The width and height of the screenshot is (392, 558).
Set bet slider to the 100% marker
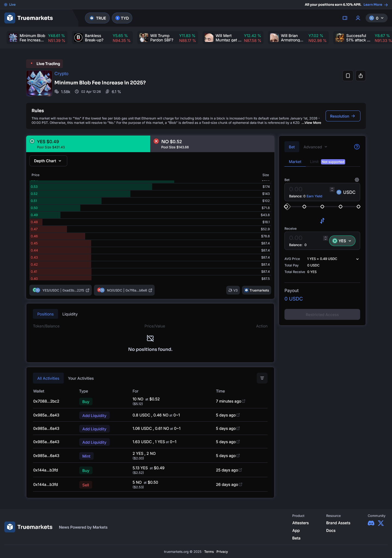[359, 207]
